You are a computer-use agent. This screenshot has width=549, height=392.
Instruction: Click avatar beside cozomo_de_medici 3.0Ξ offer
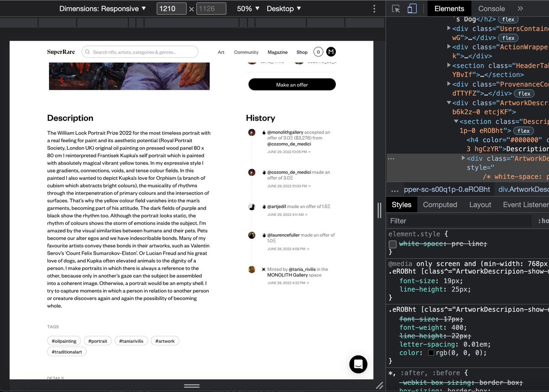252,172
